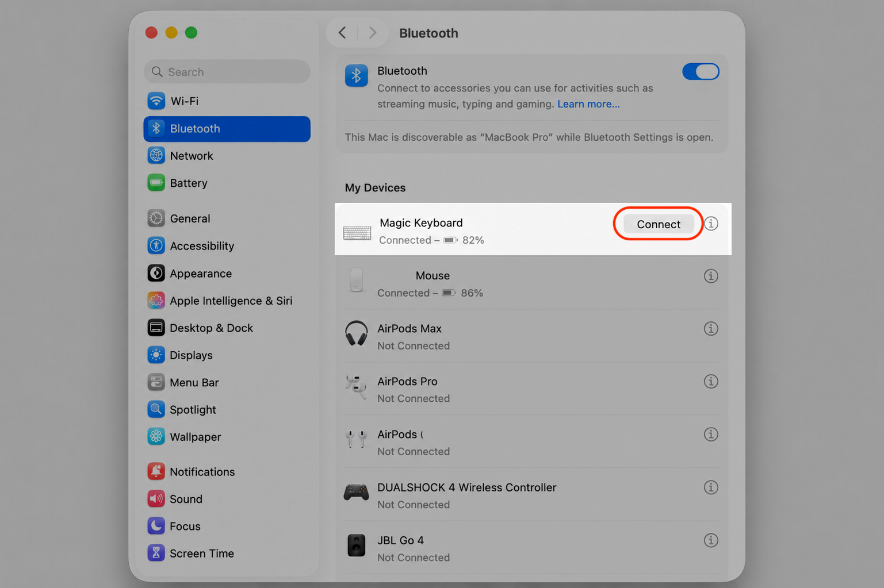The width and height of the screenshot is (884, 588).
Task: Select the Magic Keyboard device name
Action: click(x=421, y=223)
